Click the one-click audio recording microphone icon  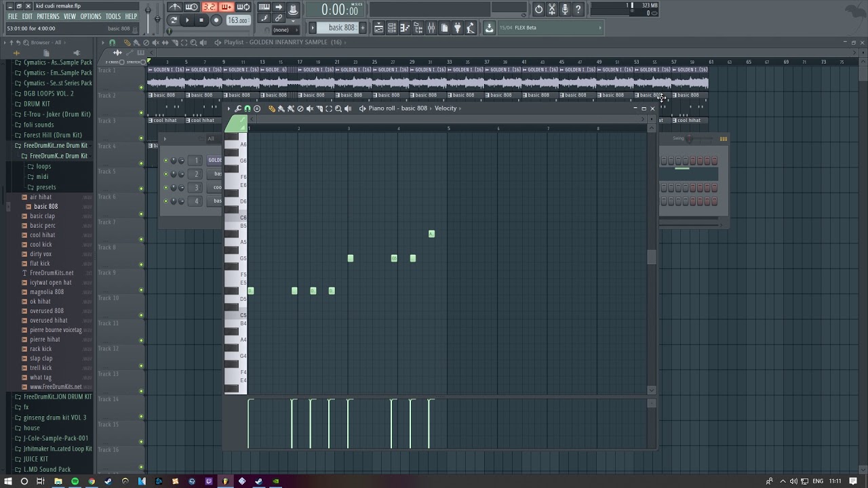[x=565, y=9]
